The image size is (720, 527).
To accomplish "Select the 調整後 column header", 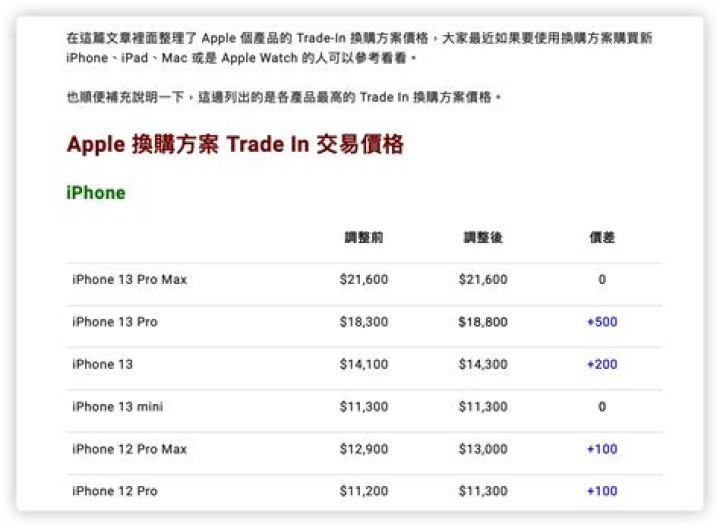I will pos(483,238).
